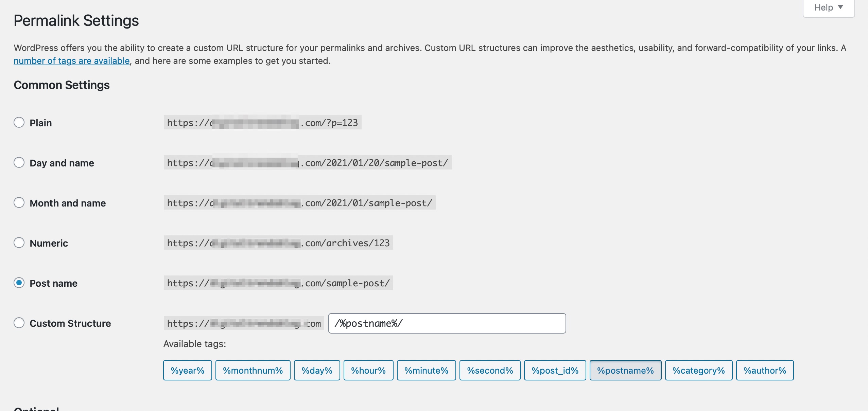Click the %year% available tag
Image resolution: width=868 pixels, height=411 pixels.
pyautogui.click(x=187, y=370)
